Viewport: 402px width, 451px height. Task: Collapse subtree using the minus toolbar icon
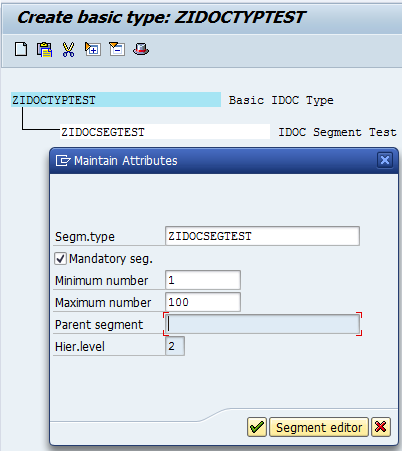tap(117, 49)
